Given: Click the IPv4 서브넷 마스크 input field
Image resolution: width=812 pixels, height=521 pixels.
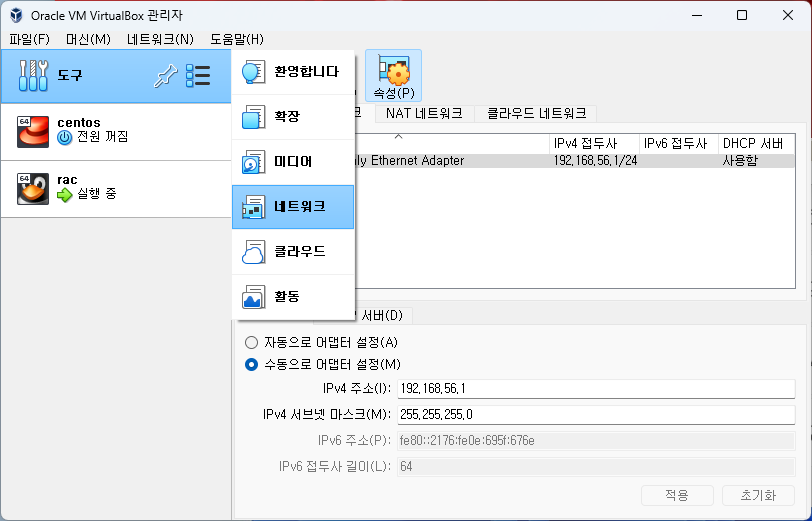Looking at the screenshot, I should 596,414.
